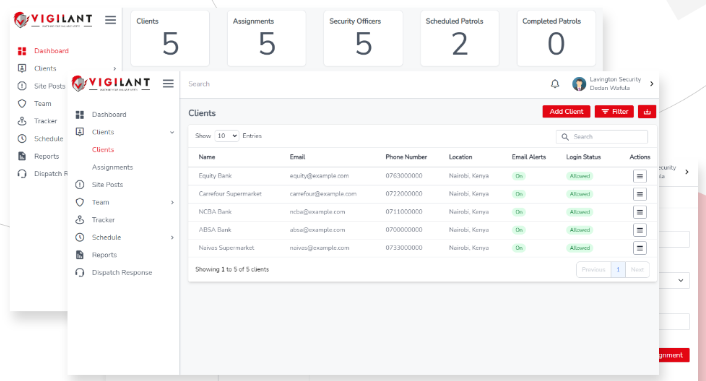Viewport: 706px width, 381px height.
Task: Toggle Email Alerts On badge for Naivas Supermarket
Action: pos(519,248)
